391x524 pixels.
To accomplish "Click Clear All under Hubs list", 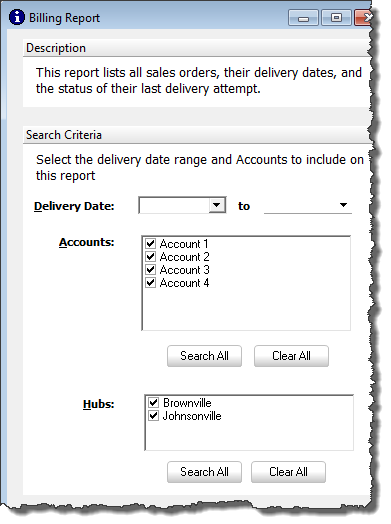I will pyautogui.click(x=288, y=472).
